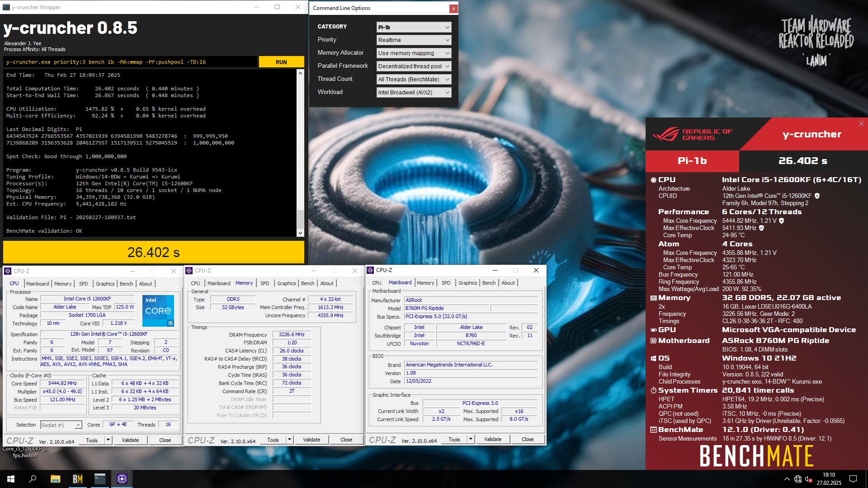This screenshot has width=868, height=488.
Task: Show hidden tray icons chevron
Action: (x=787, y=479)
